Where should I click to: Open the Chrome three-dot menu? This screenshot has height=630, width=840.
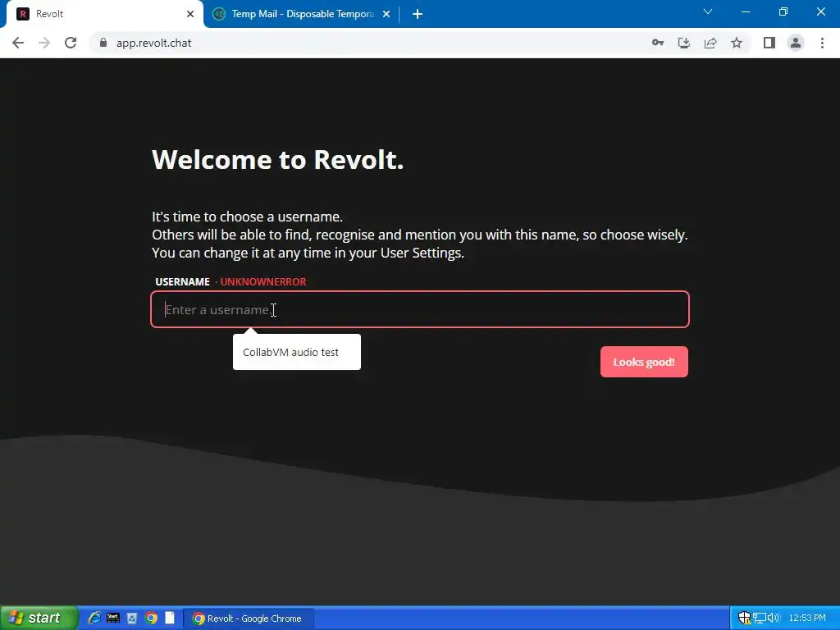coord(822,43)
